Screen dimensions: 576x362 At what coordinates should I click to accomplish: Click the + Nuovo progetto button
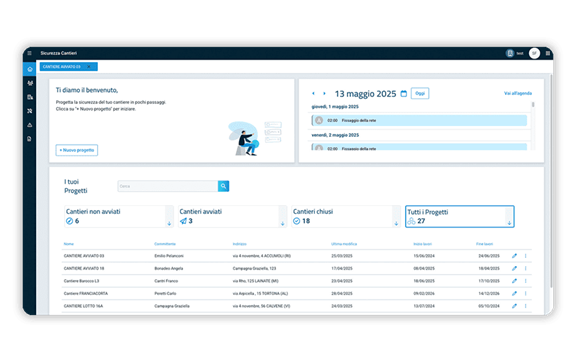[77, 150]
